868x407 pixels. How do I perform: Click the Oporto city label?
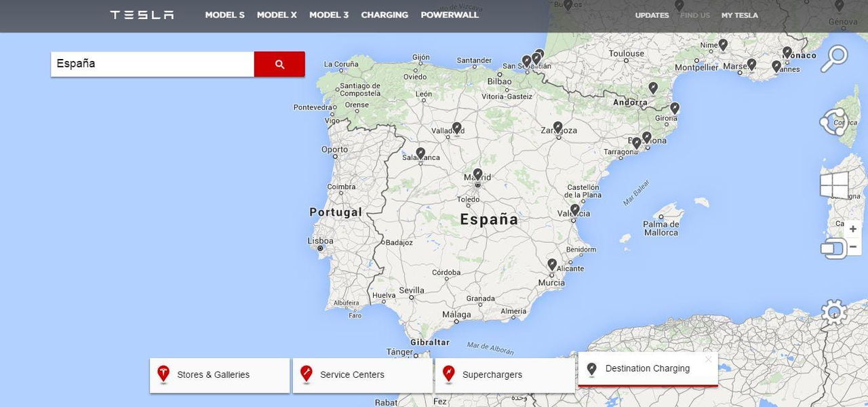334,150
